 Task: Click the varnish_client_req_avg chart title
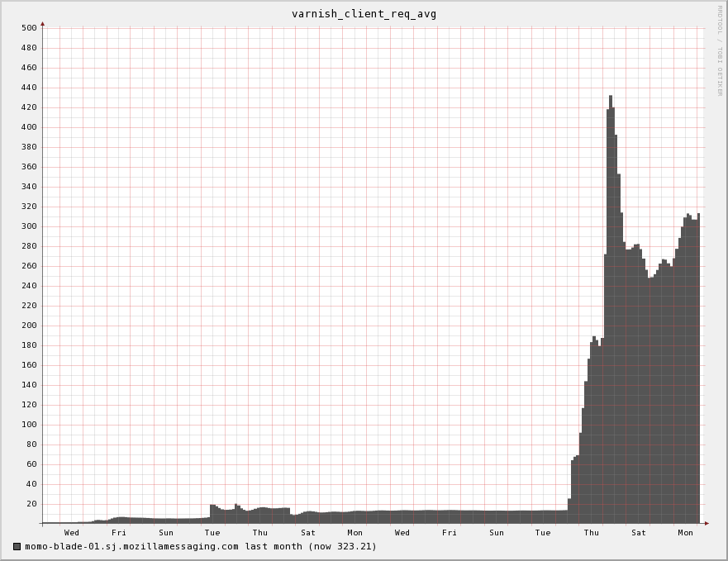tap(364, 14)
